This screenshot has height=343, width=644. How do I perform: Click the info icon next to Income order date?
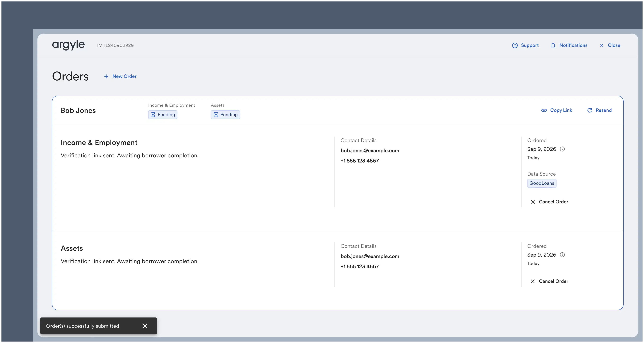tap(563, 149)
